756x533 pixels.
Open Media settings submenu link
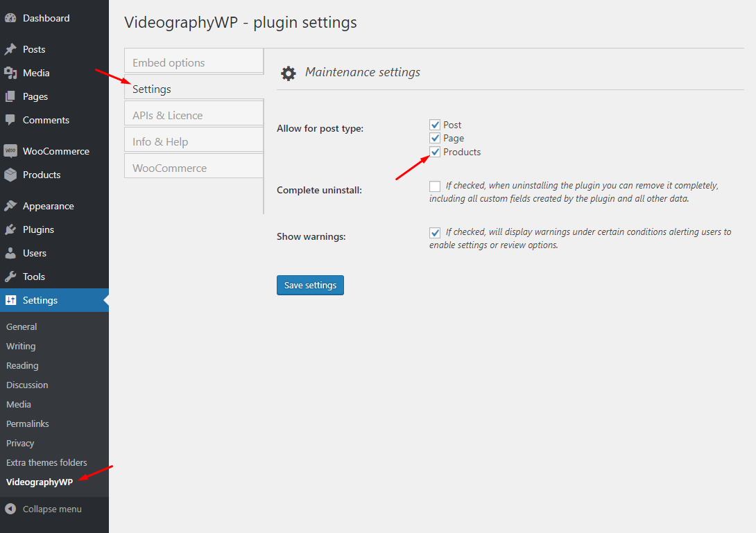pos(18,404)
